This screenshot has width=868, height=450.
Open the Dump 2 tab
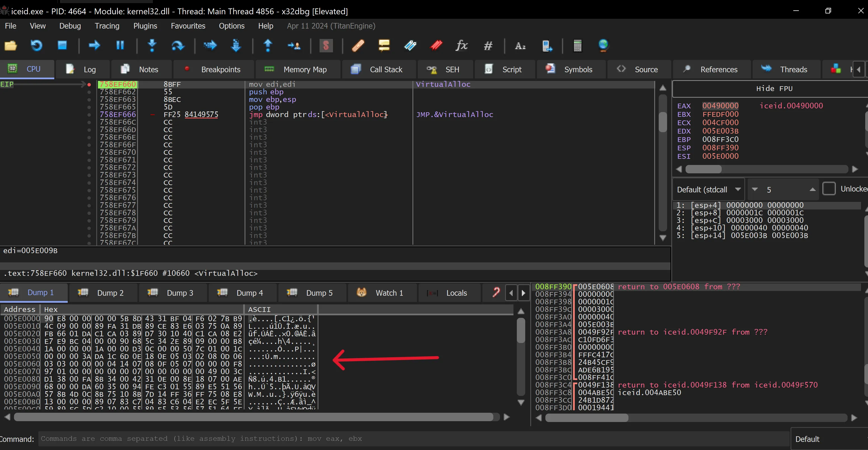point(103,293)
